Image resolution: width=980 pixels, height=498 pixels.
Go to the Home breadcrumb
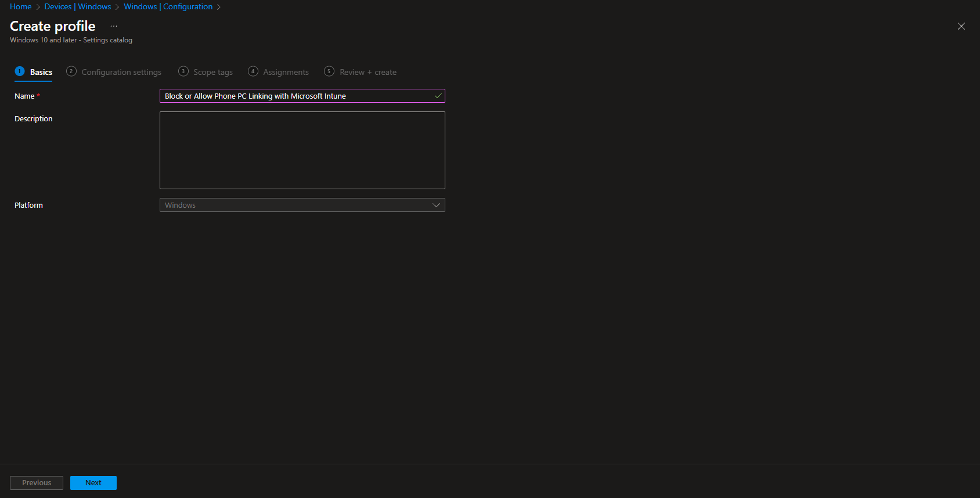(21, 6)
